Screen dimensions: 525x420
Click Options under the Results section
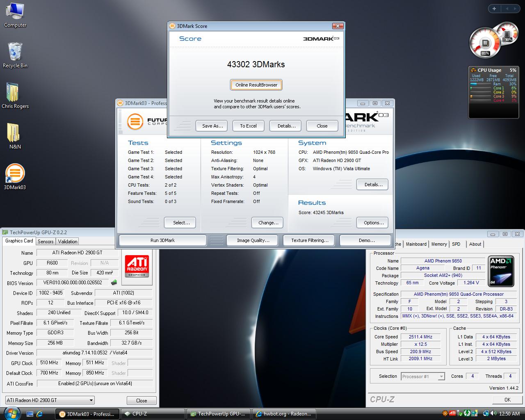click(x=373, y=223)
